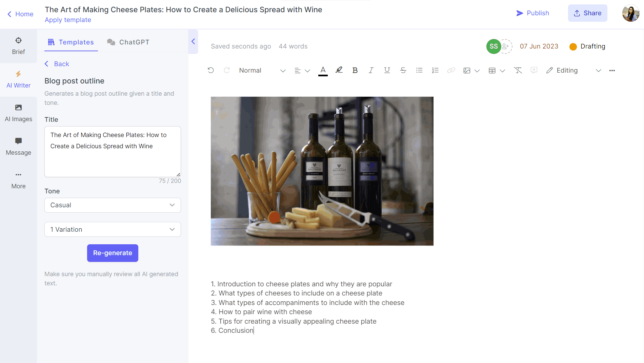Add a comment to the document
The image size is (644, 363).
click(534, 70)
